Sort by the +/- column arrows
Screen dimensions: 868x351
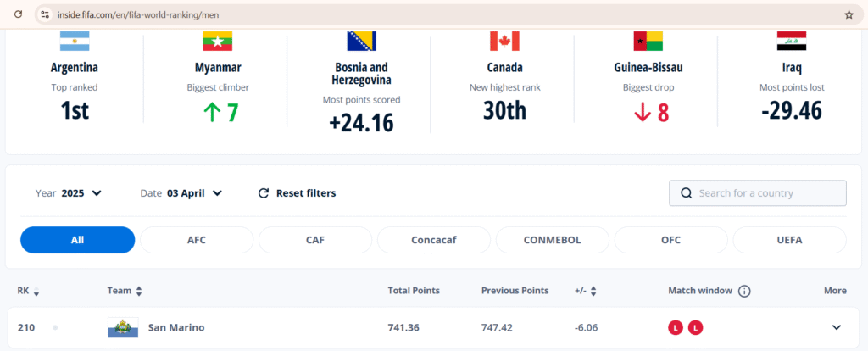point(593,291)
